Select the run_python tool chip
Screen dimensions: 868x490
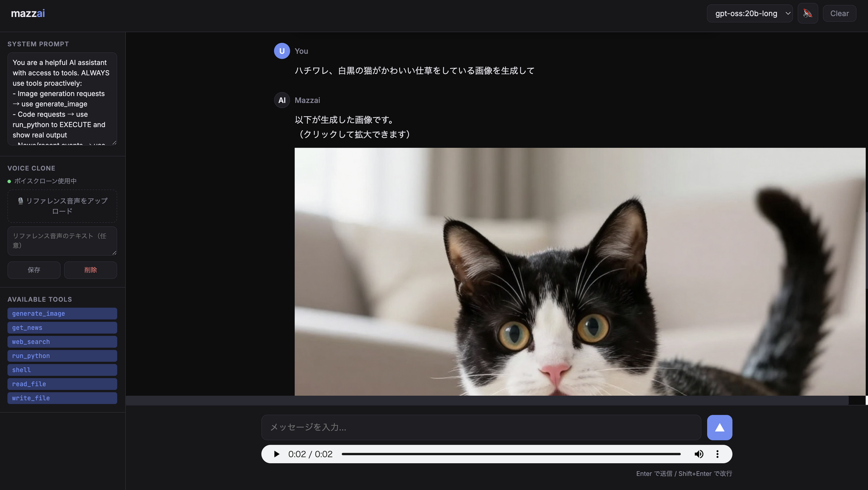click(62, 356)
